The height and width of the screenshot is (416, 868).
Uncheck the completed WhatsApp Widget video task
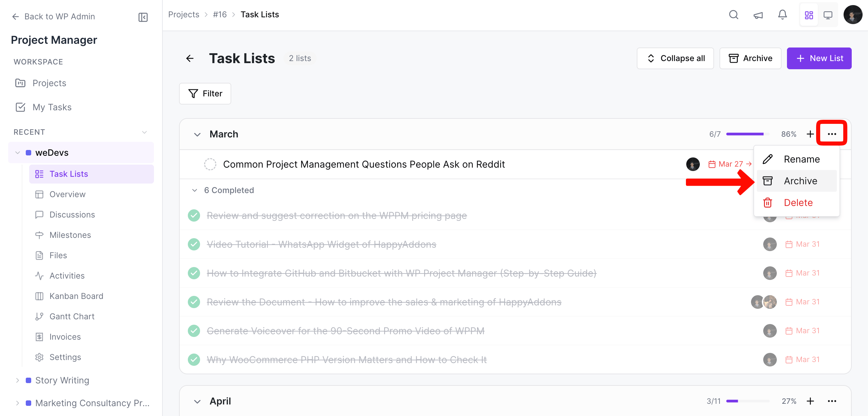(194, 244)
